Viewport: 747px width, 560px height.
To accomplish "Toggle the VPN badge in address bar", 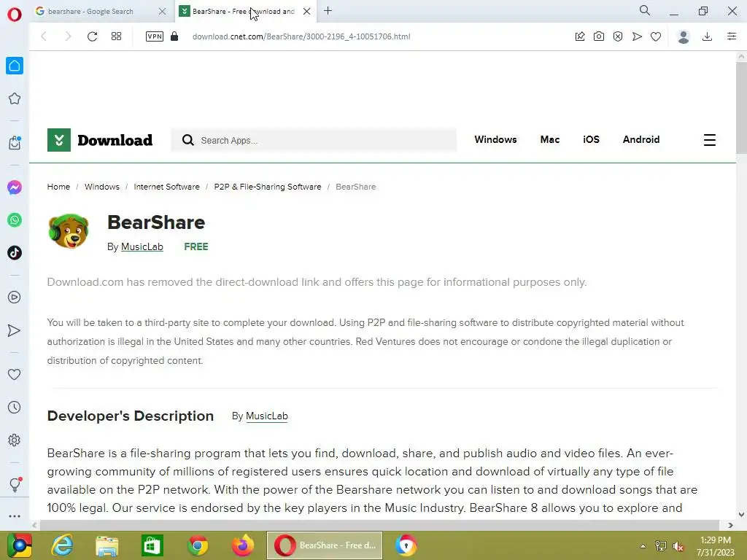I will (x=155, y=36).
